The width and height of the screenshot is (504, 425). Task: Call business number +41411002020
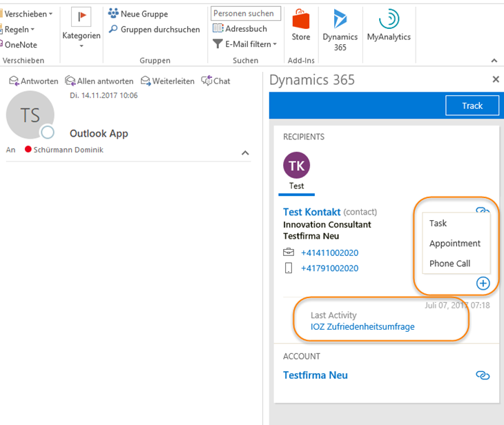pos(329,253)
